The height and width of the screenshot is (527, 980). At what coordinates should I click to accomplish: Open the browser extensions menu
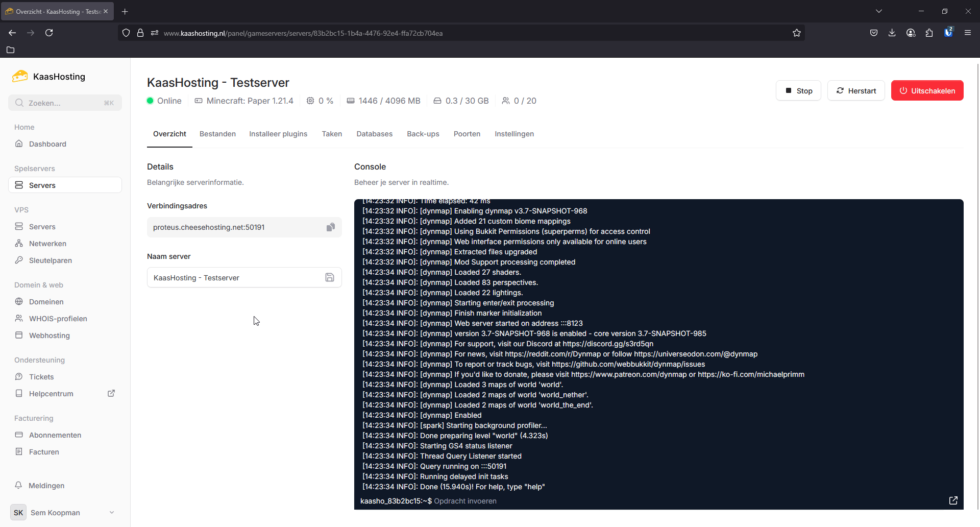929,33
